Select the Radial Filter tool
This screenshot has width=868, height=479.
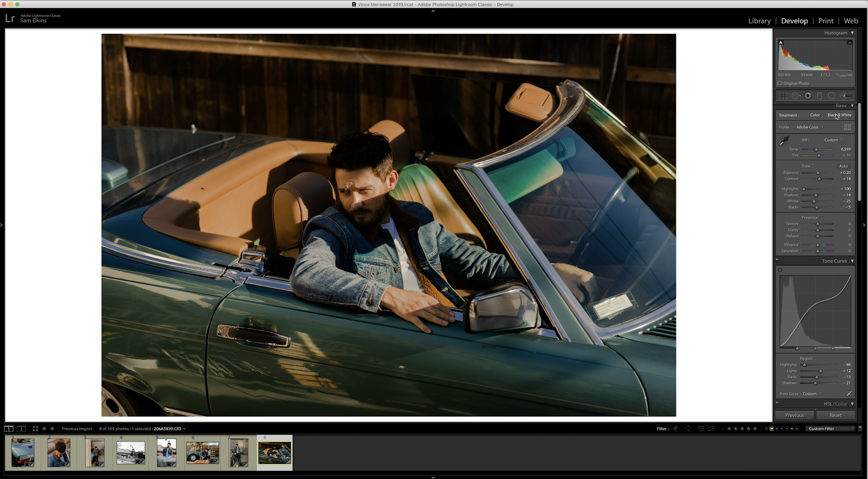(x=831, y=96)
